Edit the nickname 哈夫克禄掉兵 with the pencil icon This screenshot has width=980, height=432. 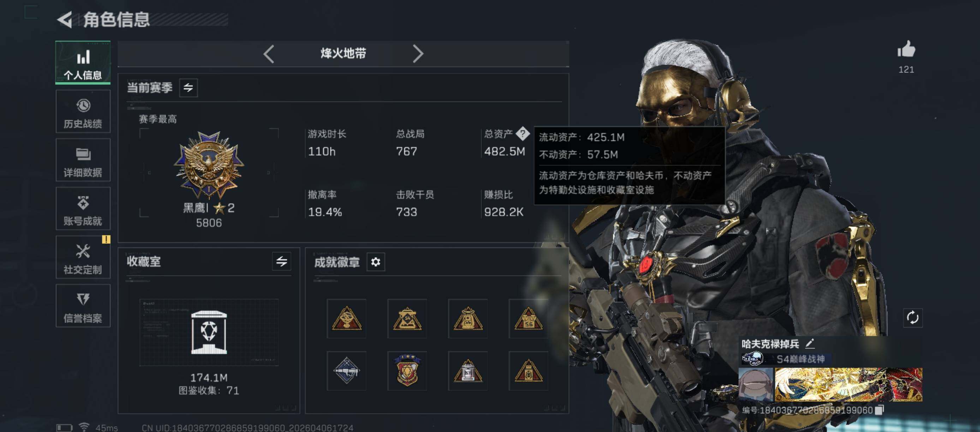[810, 343]
